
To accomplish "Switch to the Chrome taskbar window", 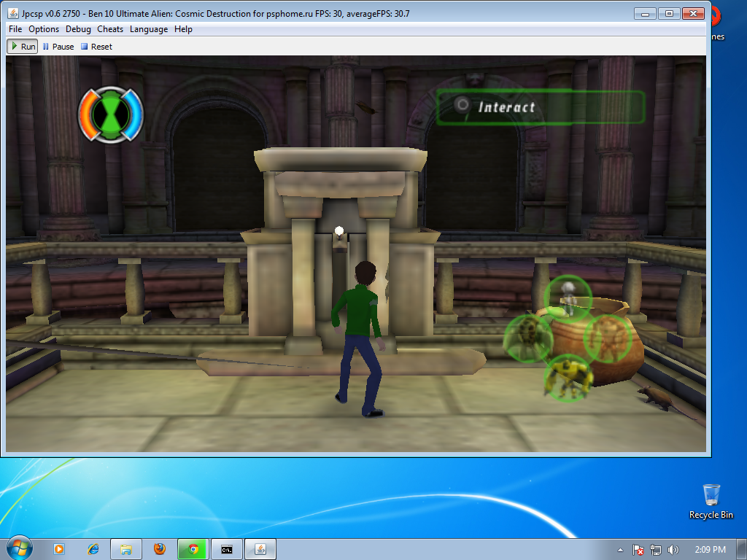I will click(x=193, y=549).
